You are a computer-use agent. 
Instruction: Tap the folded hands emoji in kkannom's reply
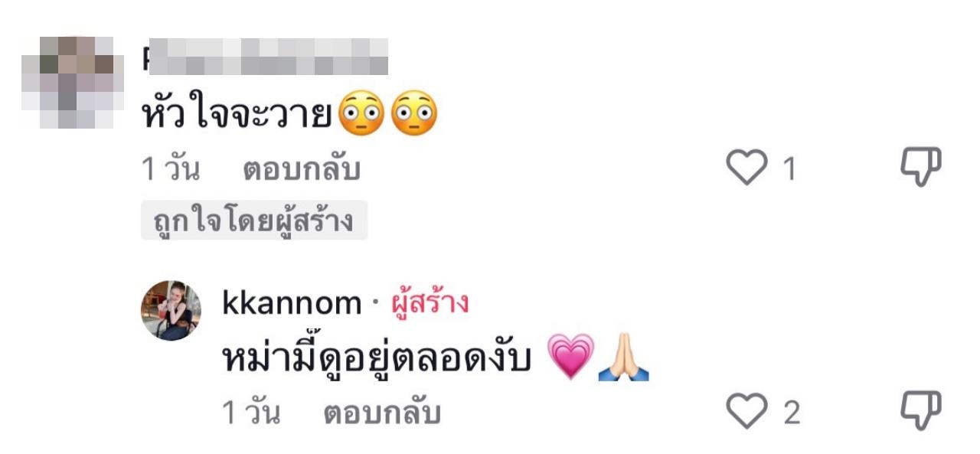click(x=623, y=359)
